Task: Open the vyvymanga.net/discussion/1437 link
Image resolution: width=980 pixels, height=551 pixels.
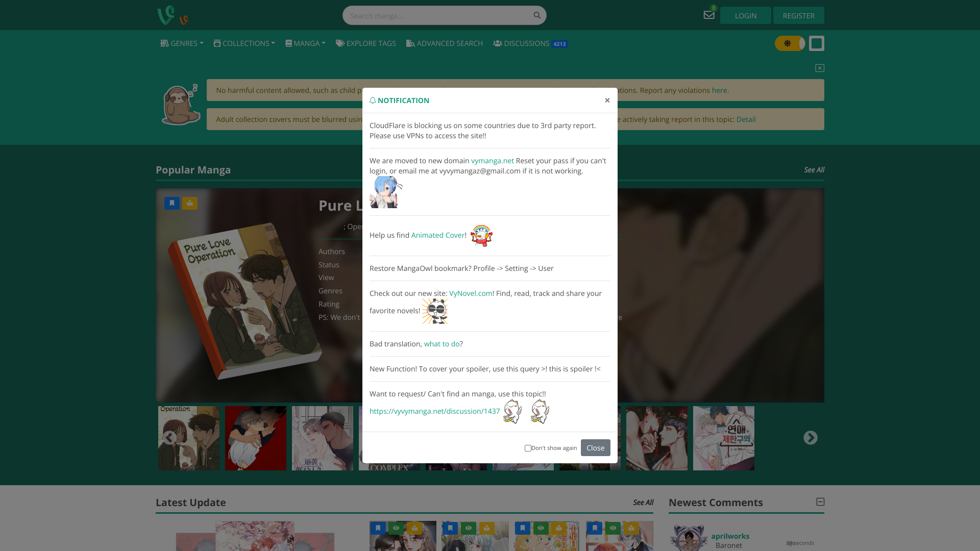Action: [x=435, y=411]
